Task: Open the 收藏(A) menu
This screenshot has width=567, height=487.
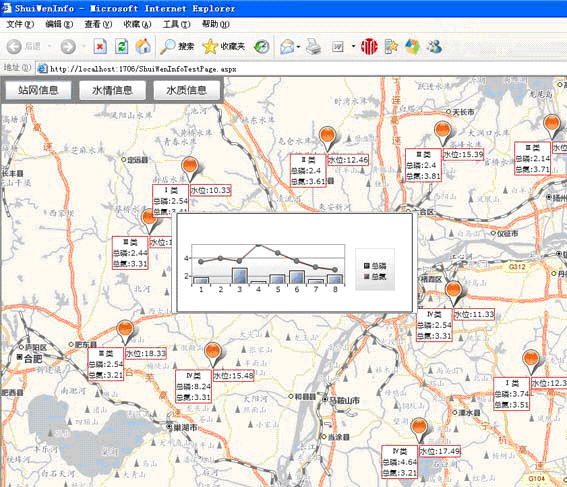Action: pyautogui.click(x=137, y=24)
